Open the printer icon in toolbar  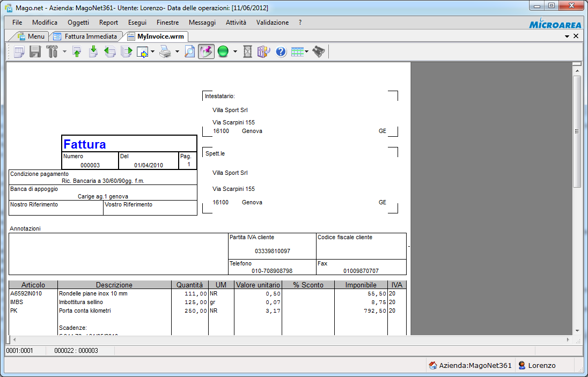click(x=166, y=52)
